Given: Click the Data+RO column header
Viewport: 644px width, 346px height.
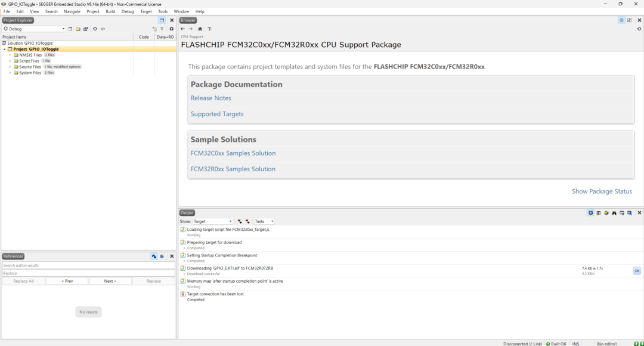Looking at the screenshot, I should coord(165,37).
